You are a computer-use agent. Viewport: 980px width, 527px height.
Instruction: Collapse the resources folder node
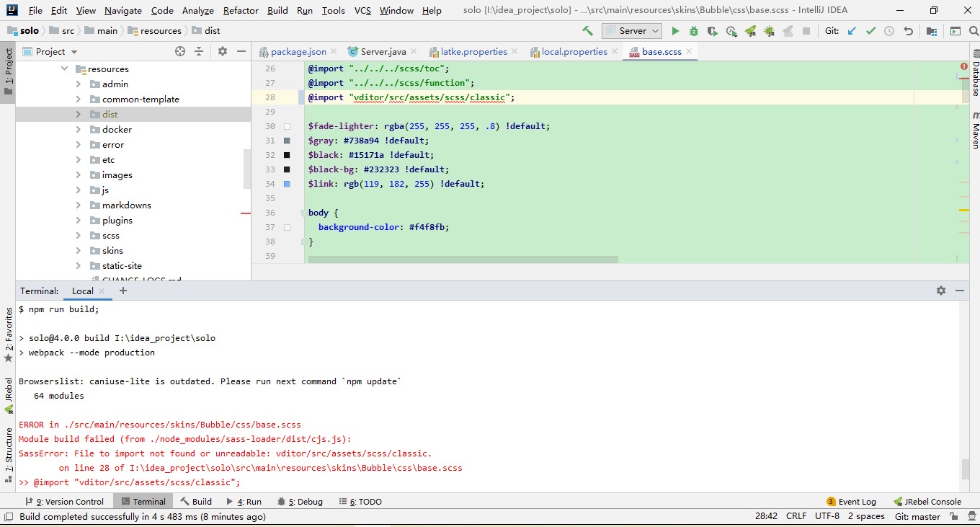coord(65,69)
